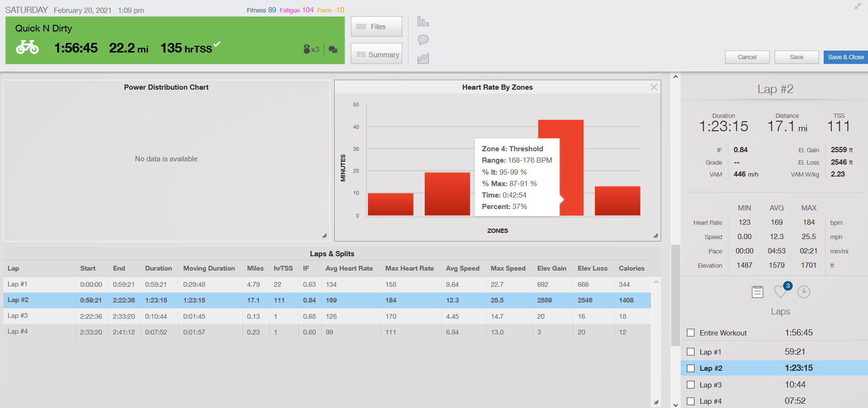This screenshot has height=408, width=868.
Task: Click resize handle of Heart Rate chart
Action: [x=656, y=236]
